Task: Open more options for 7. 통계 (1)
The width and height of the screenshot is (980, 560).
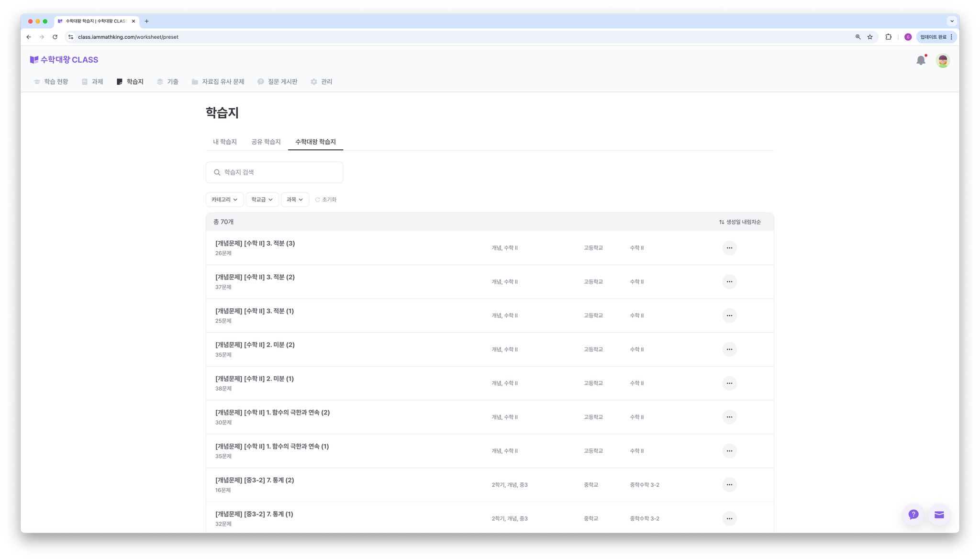Action: (729, 519)
